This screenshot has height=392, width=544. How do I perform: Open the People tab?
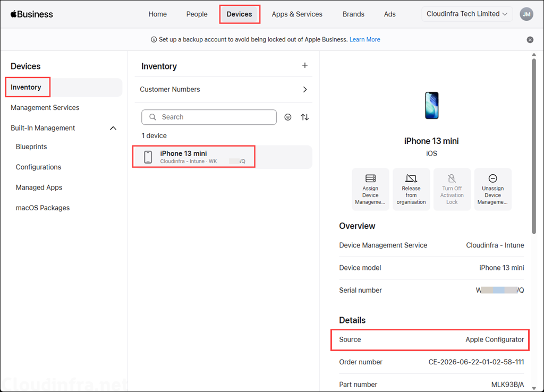pyautogui.click(x=197, y=14)
